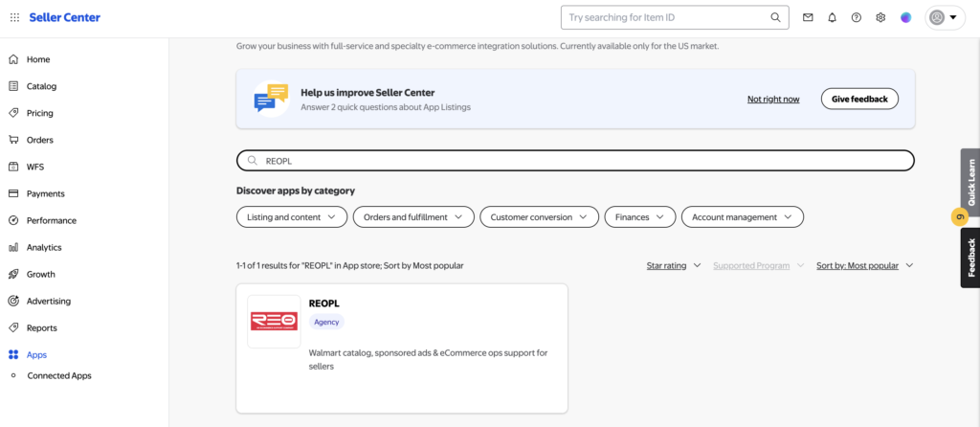
Task: Expand Customer conversion category
Action: 539,217
